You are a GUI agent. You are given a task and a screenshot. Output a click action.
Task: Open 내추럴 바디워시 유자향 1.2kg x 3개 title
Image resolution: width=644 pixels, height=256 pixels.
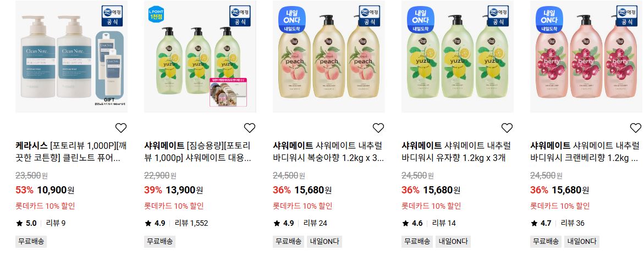(x=456, y=152)
